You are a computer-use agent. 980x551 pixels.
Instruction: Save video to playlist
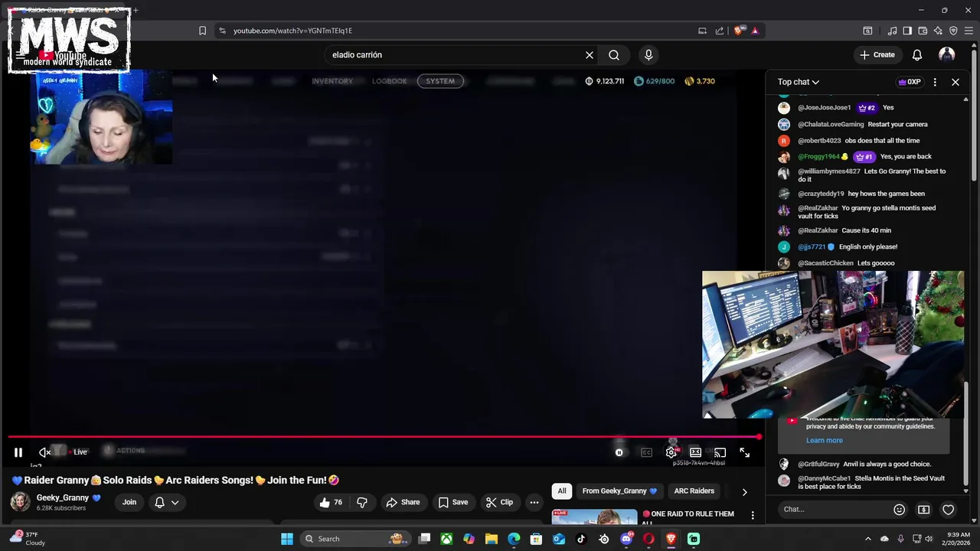click(x=452, y=502)
